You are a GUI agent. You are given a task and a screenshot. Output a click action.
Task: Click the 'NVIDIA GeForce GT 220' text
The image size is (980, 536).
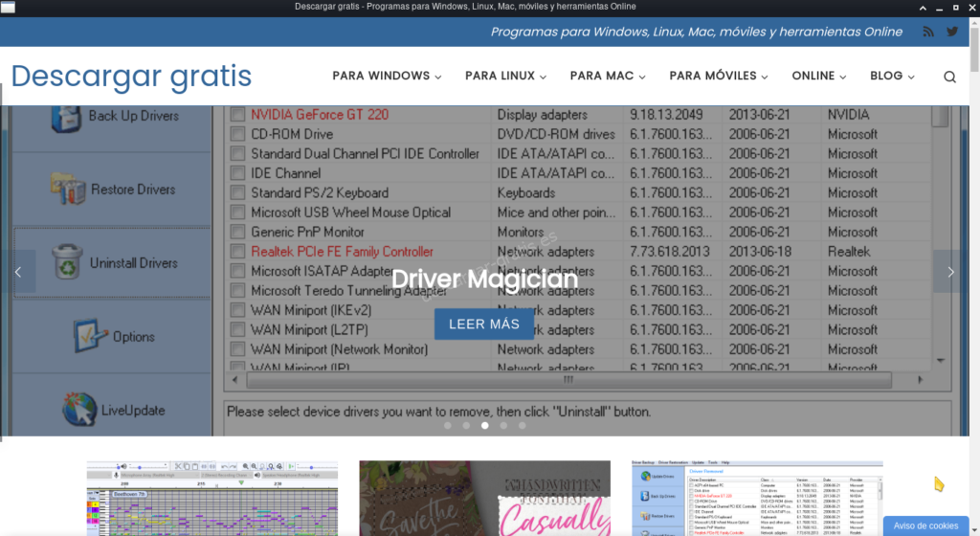point(320,114)
